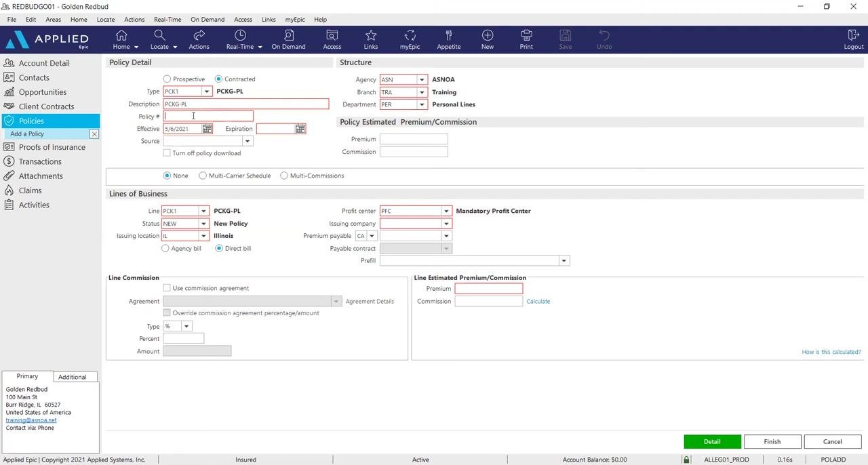The width and height of the screenshot is (868, 465).
Task: Open How is this calculated link
Action: [831, 352]
